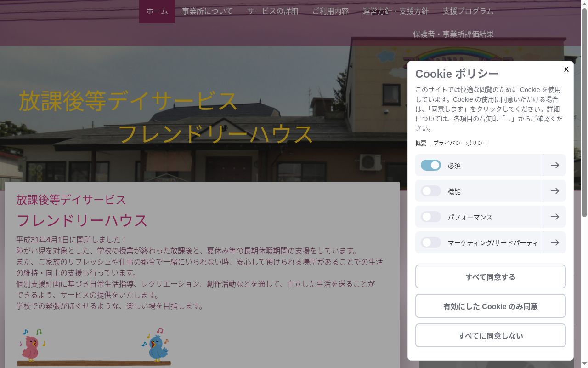Open the 事業所について menu item

pyautogui.click(x=207, y=11)
